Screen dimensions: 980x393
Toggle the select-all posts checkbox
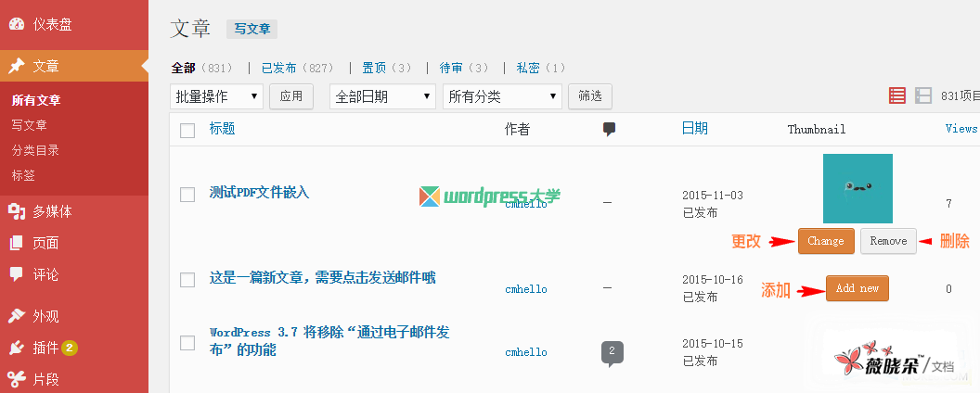coord(187,130)
